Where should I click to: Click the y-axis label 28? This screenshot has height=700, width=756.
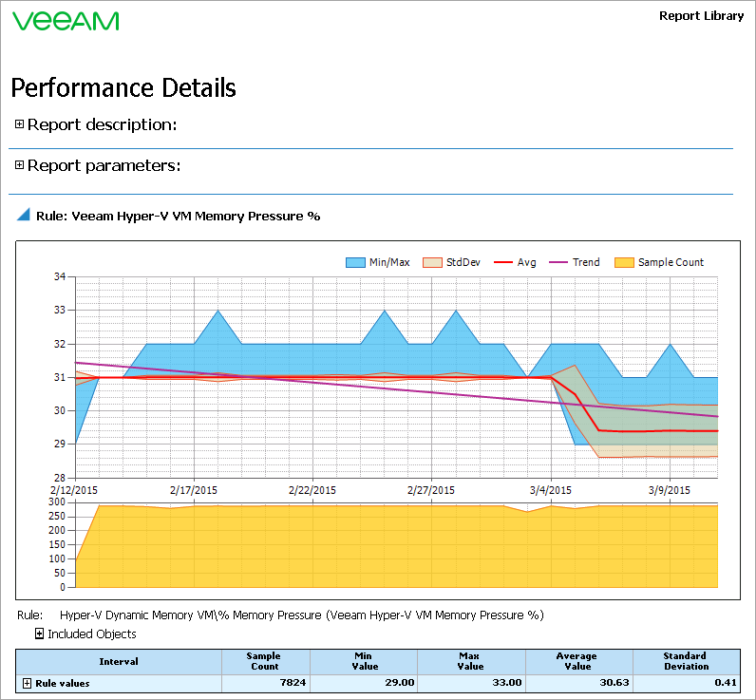pyautogui.click(x=59, y=478)
